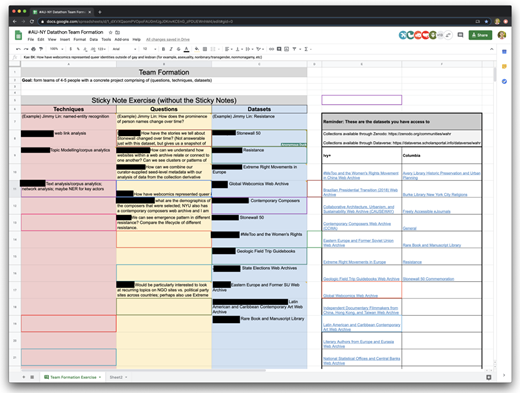This screenshot has width=520, height=393.
Task: Open the all sheets list icon
Action: click(32, 377)
